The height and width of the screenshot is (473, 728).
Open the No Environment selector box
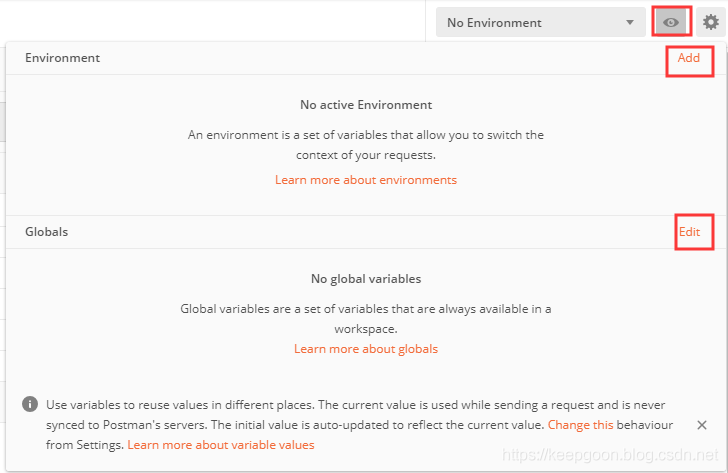point(540,22)
